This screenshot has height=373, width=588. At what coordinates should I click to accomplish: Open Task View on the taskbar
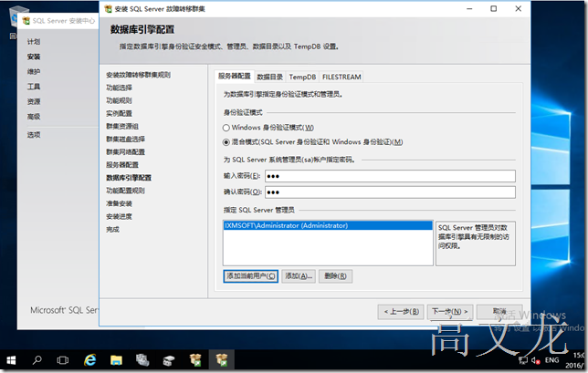point(63,360)
